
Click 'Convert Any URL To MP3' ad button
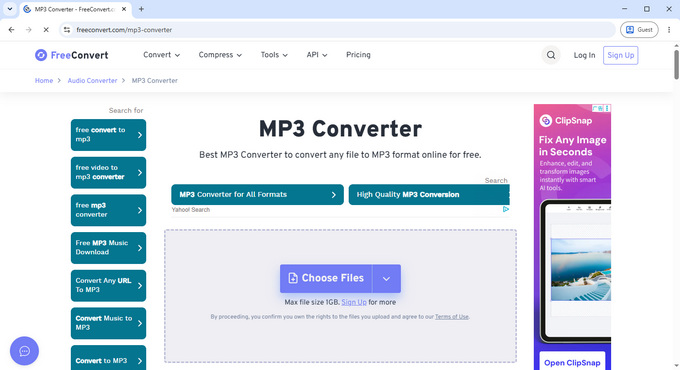point(108,286)
